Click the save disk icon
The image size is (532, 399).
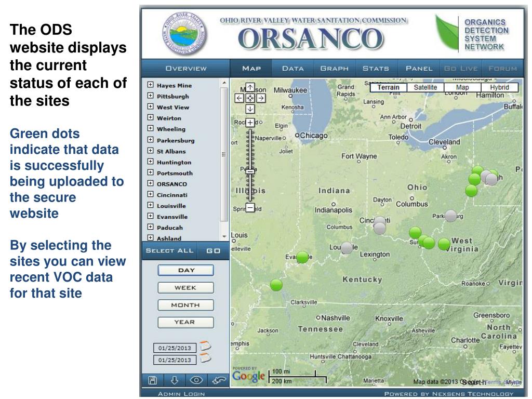[x=153, y=380]
